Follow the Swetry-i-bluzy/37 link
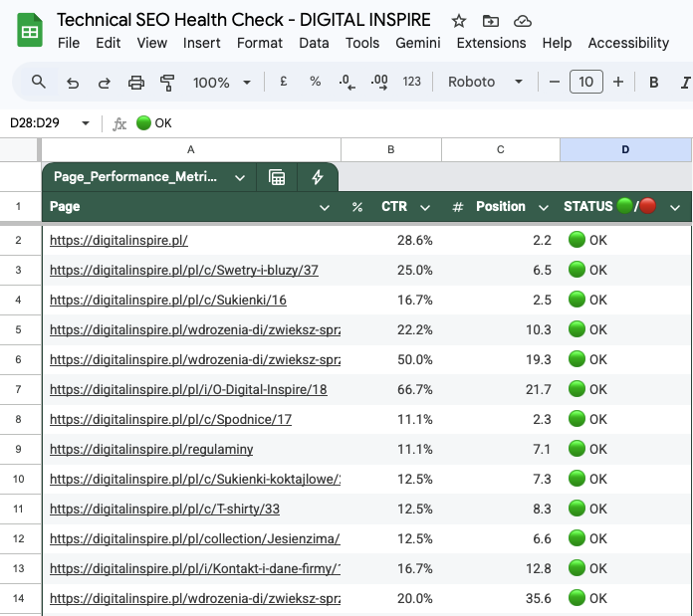Image resolution: width=693 pixels, height=616 pixels. (184, 271)
